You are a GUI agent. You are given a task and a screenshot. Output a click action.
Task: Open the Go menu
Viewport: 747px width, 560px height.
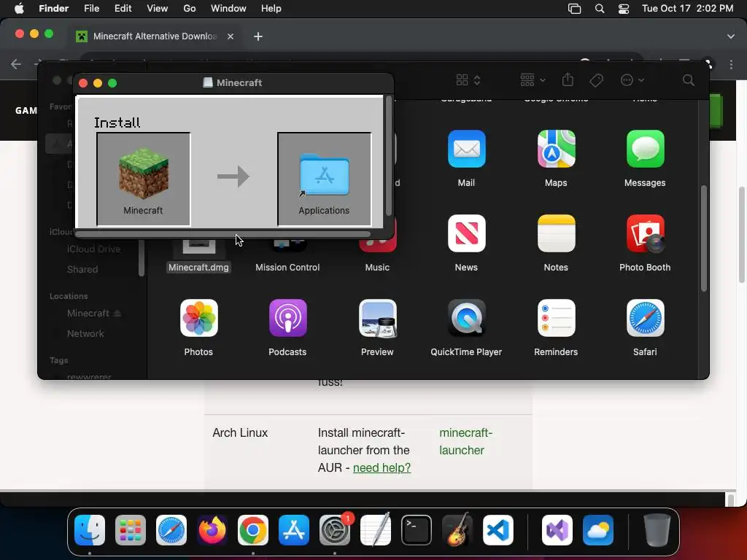[190, 9]
